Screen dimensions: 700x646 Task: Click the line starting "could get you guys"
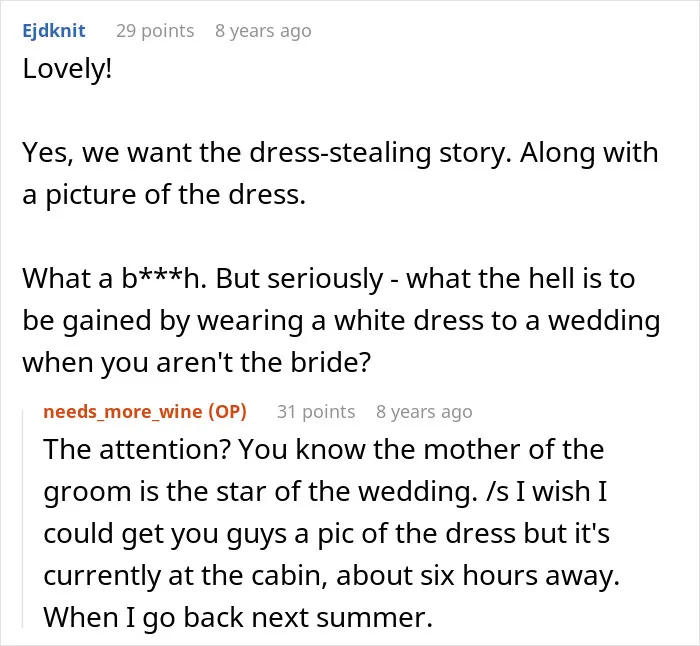(x=326, y=533)
